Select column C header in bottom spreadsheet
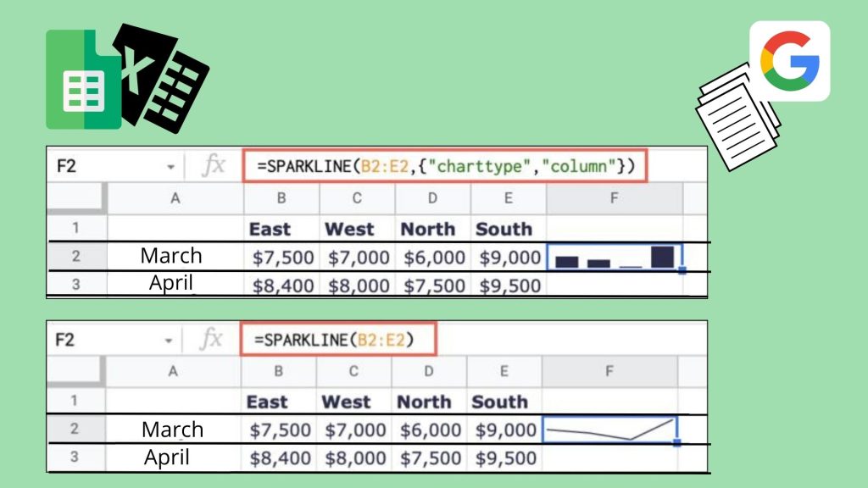Image resolution: width=868 pixels, height=488 pixels. (x=353, y=371)
